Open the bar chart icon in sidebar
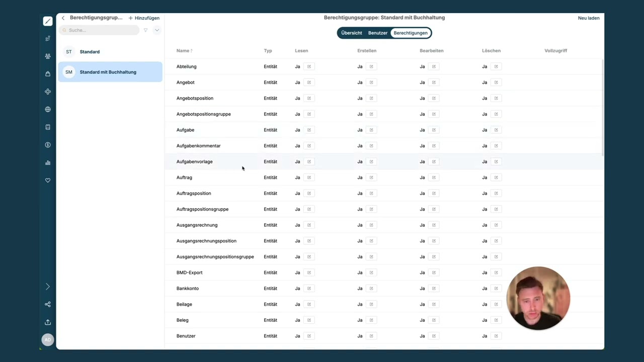This screenshot has height=362, width=644. (x=48, y=162)
